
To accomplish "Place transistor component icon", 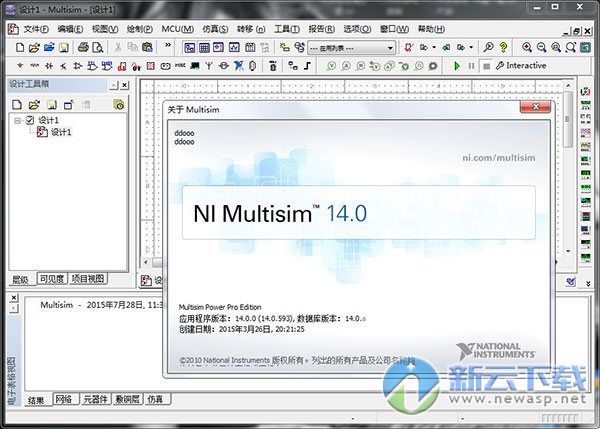I will pos(64,66).
